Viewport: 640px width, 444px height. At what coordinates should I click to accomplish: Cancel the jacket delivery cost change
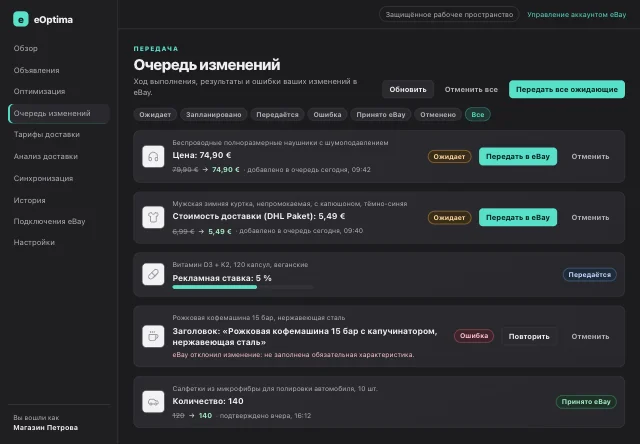(590, 218)
